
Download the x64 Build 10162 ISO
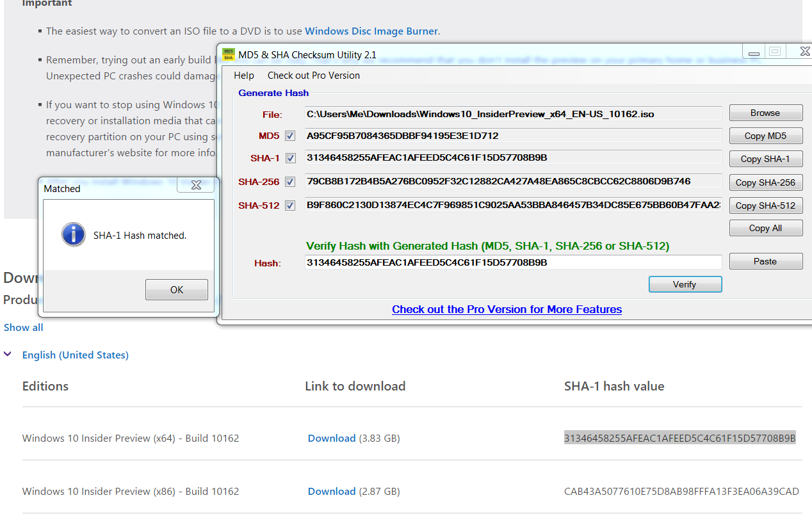[x=332, y=438]
